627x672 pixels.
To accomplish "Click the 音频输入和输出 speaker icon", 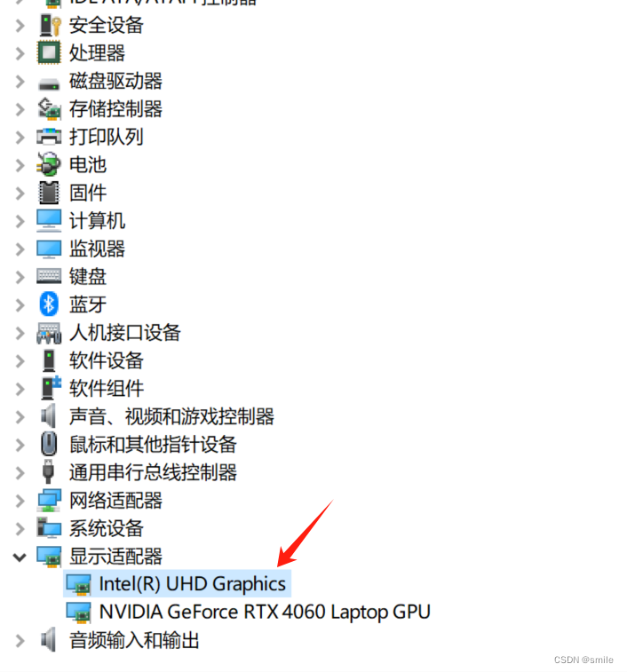I will [49, 640].
